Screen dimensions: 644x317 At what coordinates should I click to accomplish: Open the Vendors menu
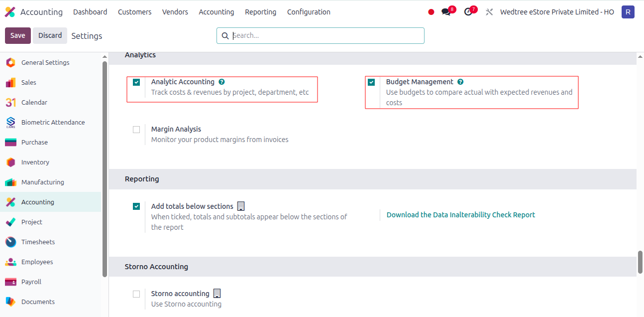175,12
